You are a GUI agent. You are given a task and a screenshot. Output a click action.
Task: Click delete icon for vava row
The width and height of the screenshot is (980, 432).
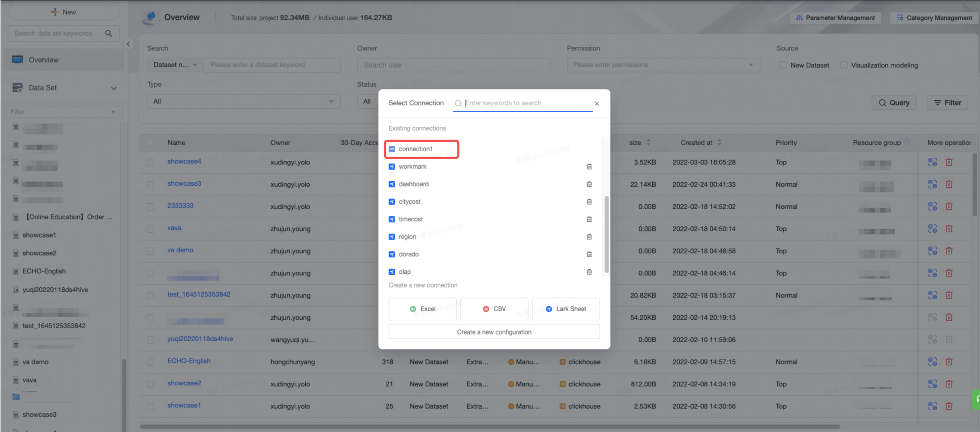coord(949,228)
